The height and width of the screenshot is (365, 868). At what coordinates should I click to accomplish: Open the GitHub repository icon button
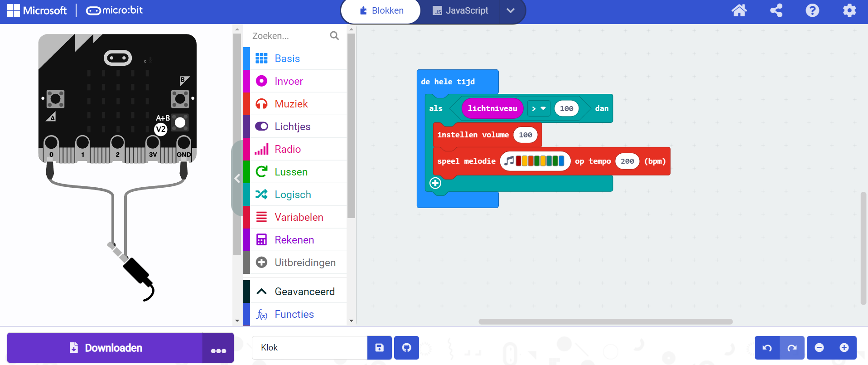pyautogui.click(x=406, y=348)
